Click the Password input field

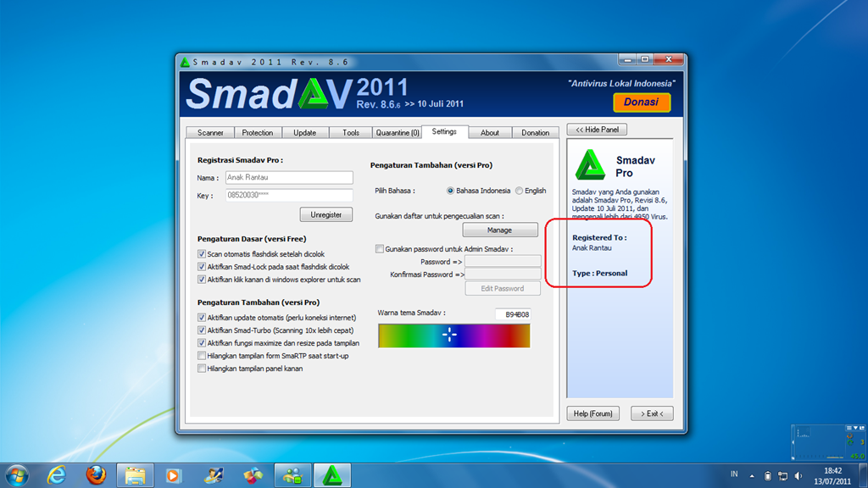pyautogui.click(x=503, y=261)
